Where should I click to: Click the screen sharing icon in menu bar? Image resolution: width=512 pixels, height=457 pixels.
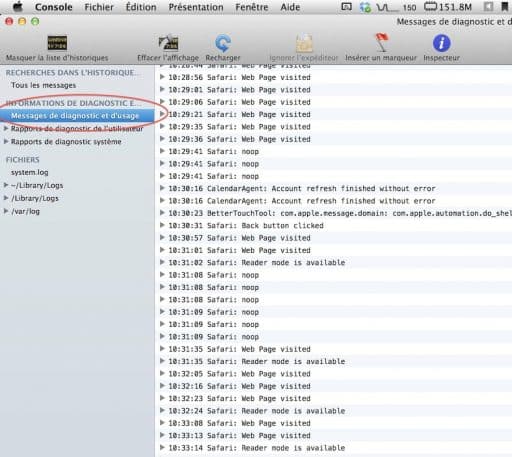[347, 7]
